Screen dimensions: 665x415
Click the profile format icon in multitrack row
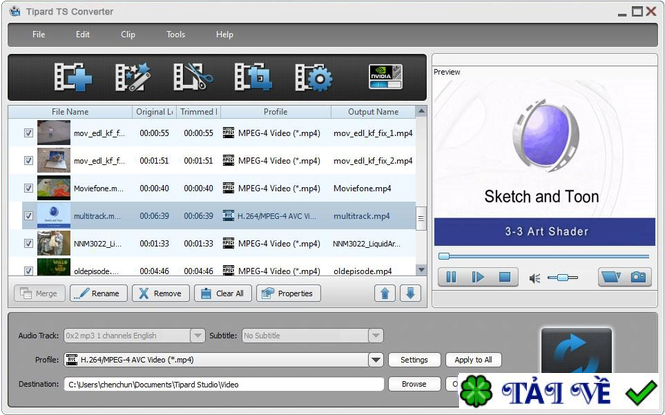coord(229,216)
